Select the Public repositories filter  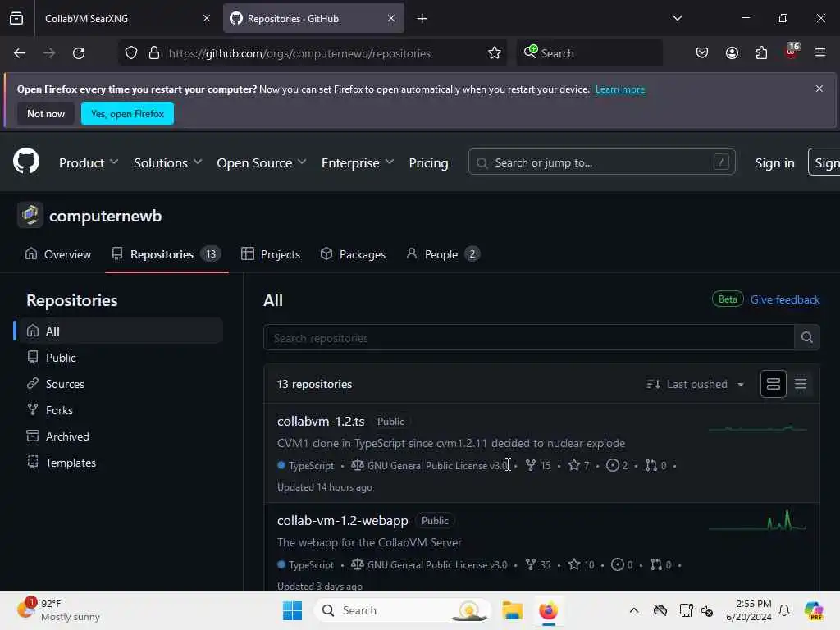[x=121, y=358]
